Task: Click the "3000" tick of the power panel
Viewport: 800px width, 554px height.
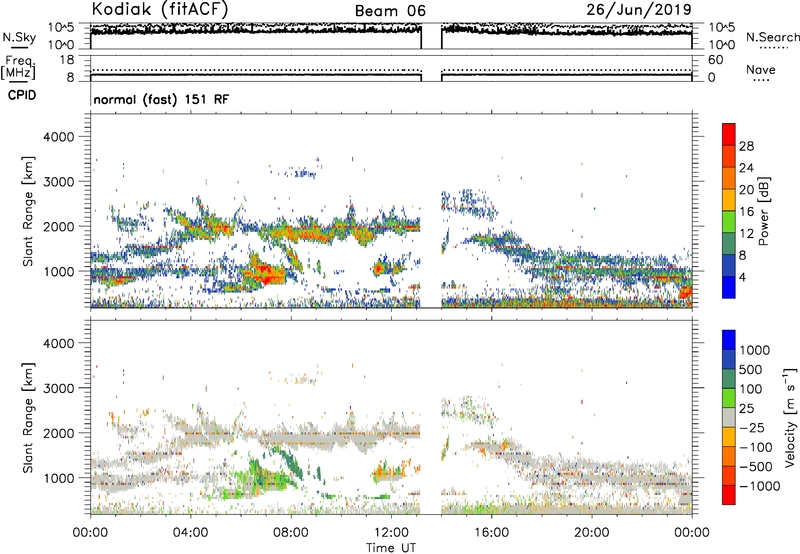Action: click(58, 182)
